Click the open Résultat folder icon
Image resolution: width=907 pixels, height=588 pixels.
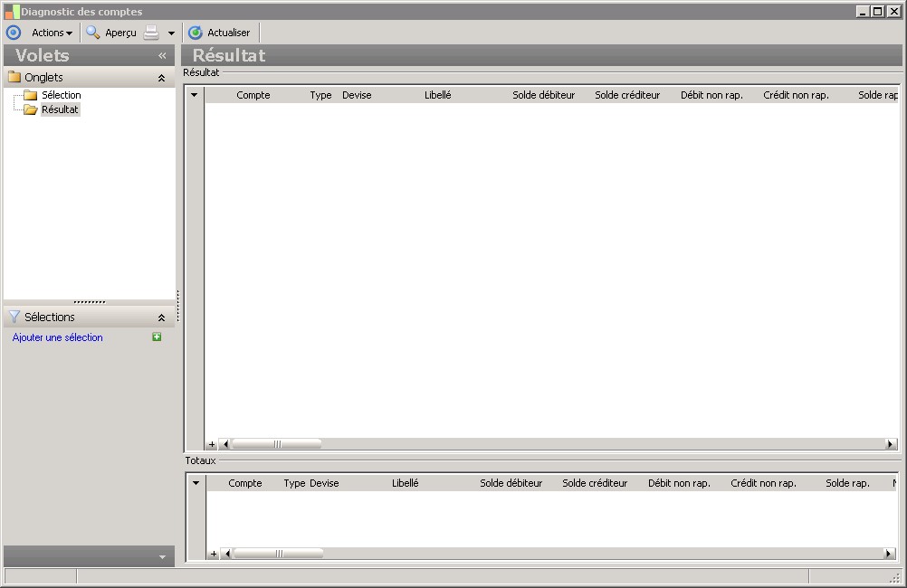point(31,109)
